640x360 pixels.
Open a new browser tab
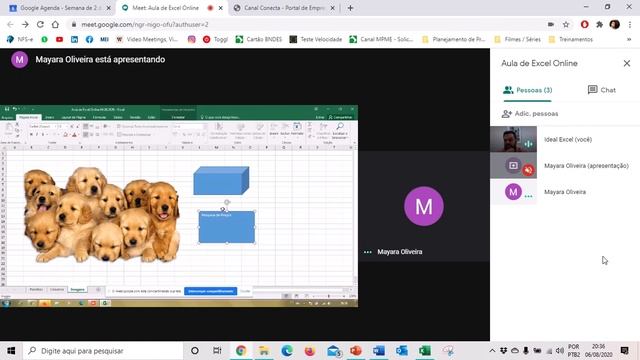(x=350, y=8)
